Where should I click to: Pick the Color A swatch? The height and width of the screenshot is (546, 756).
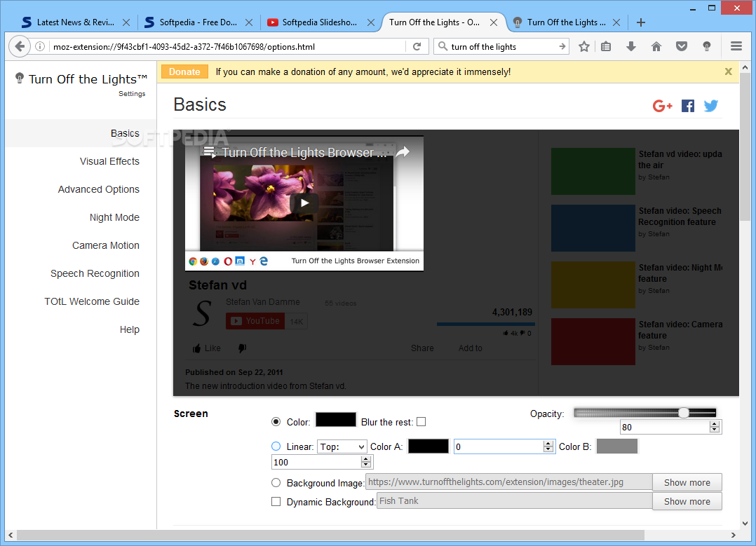[x=428, y=446]
